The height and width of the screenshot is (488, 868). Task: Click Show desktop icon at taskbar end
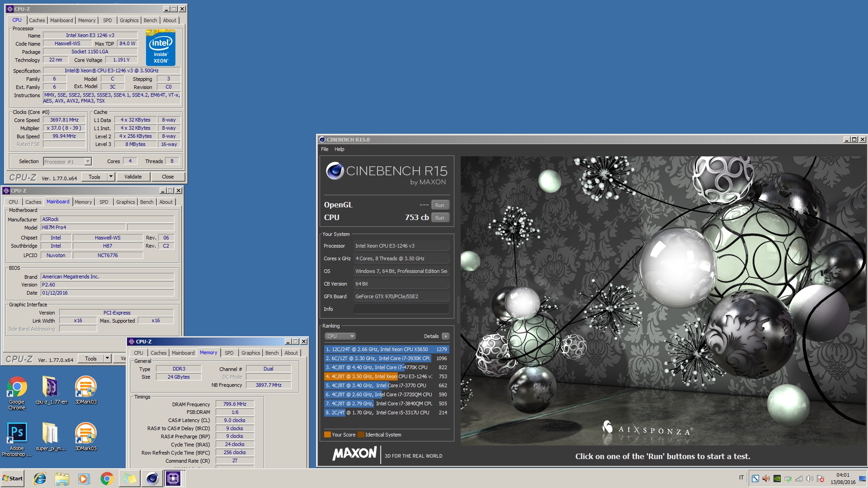point(863,479)
